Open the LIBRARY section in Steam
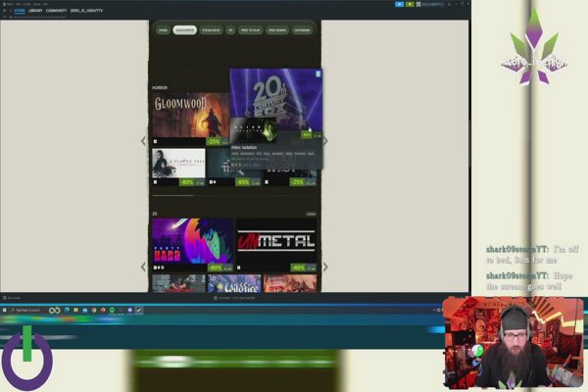The image size is (588, 392). point(35,11)
